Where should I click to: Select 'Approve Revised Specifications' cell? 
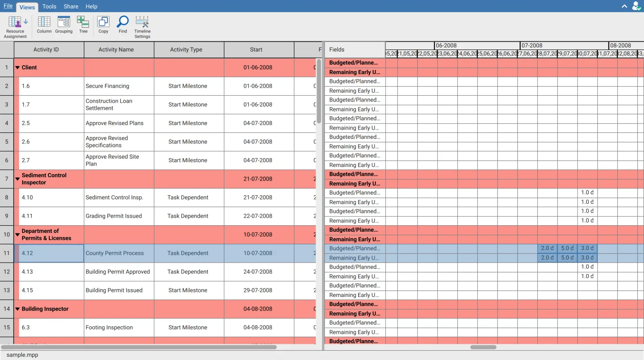119,142
